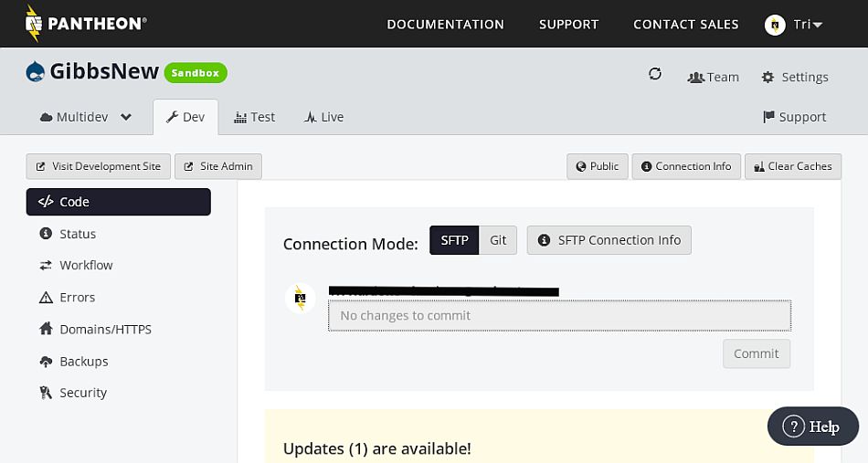Click the commit message field

(x=559, y=315)
